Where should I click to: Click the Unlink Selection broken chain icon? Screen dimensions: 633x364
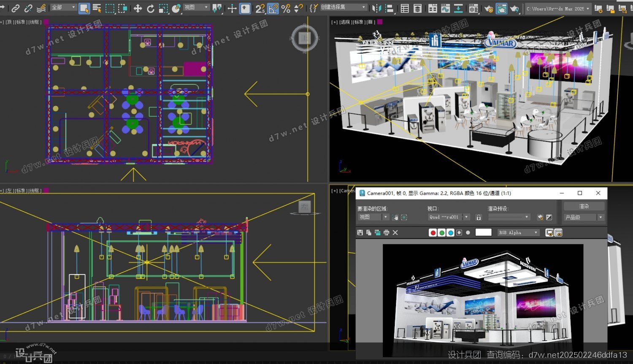point(28,8)
